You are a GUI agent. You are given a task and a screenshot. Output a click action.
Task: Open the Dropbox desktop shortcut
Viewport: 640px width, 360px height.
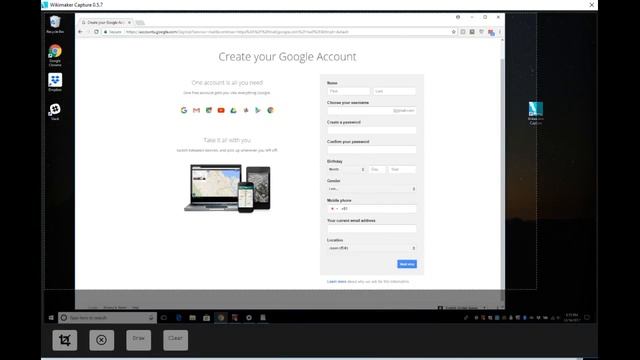click(55, 82)
